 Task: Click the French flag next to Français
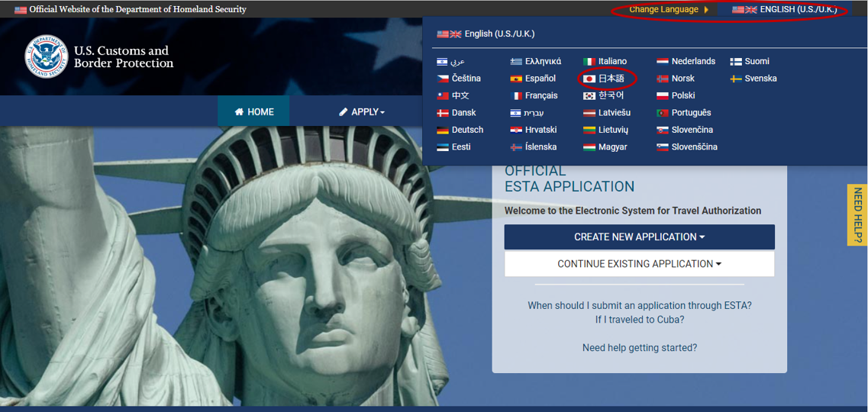click(x=516, y=96)
